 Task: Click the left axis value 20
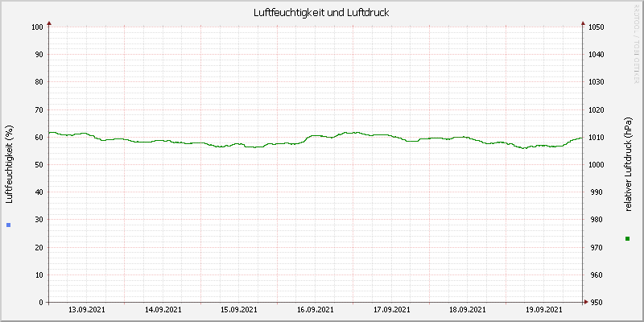tap(39, 248)
